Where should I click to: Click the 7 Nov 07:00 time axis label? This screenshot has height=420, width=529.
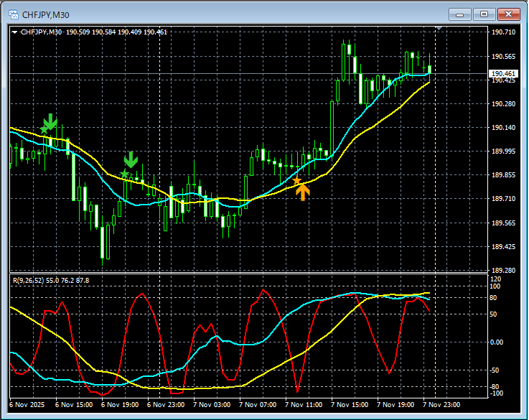click(258, 404)
